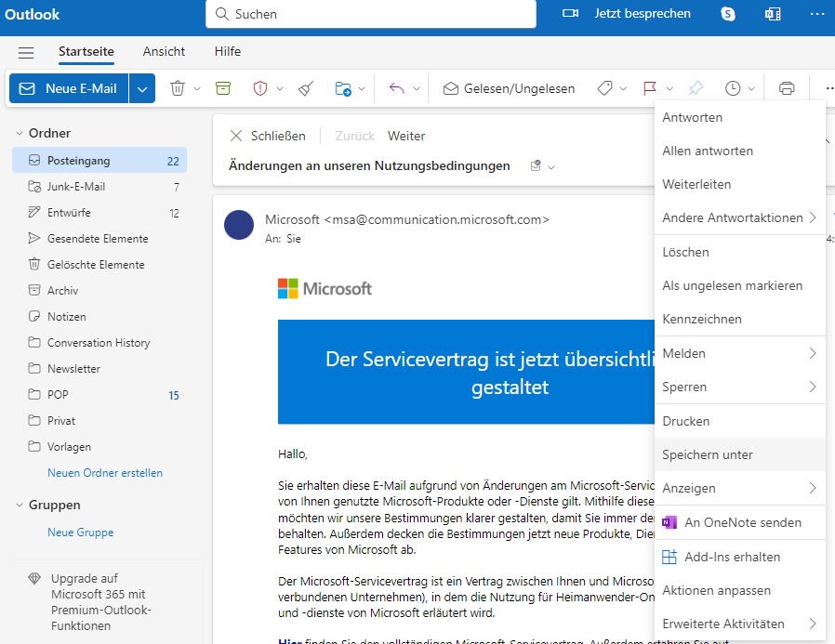
Task: Click the magnifier search icon
Action: [221, 14]
